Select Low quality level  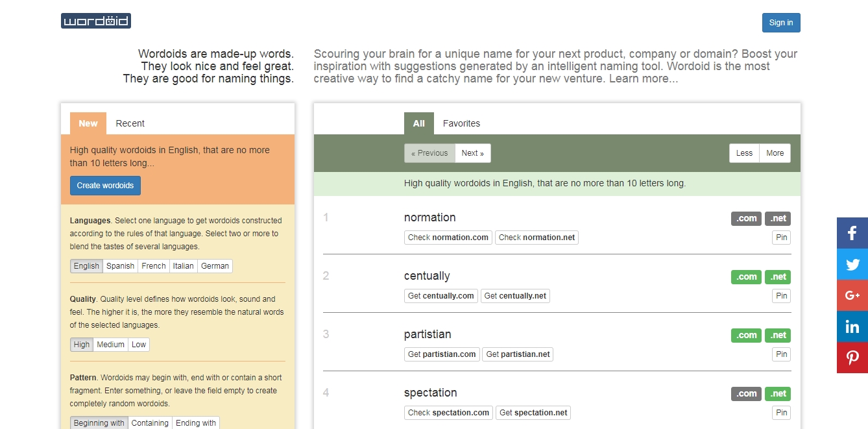coord(139,345)
